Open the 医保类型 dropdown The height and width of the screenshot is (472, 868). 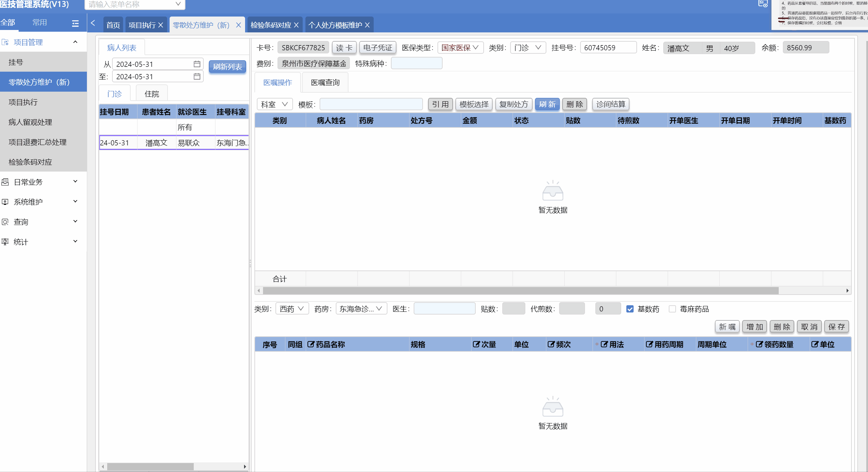(460, 48)
